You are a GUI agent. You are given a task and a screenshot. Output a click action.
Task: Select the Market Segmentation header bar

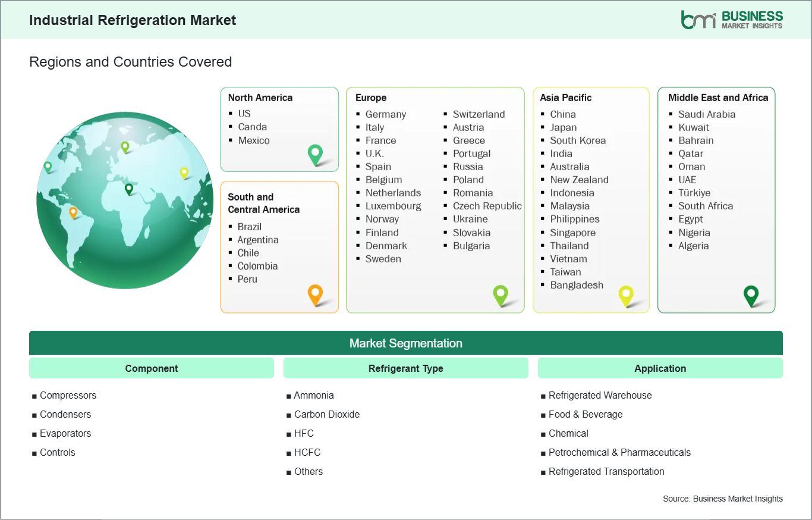click(406, 343)
